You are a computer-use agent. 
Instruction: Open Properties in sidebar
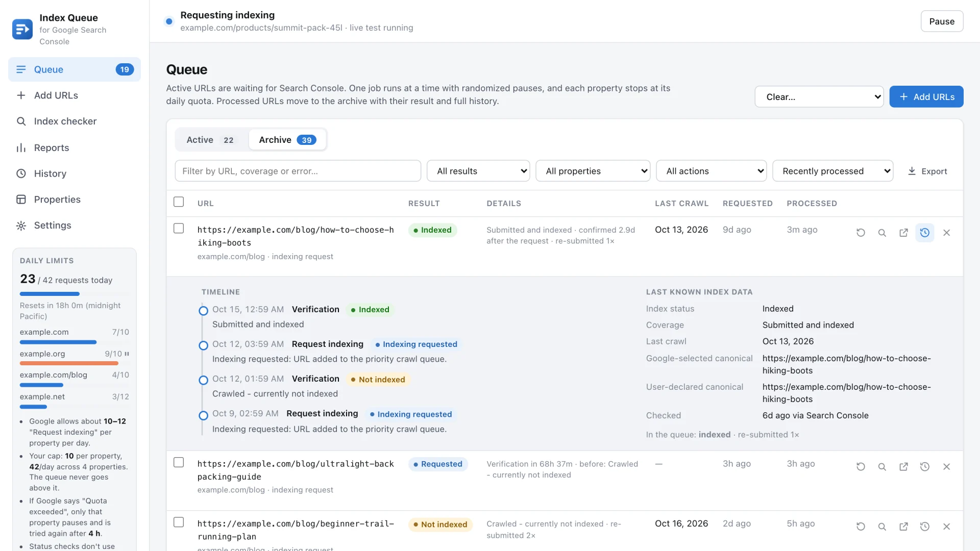pos(75,199)
